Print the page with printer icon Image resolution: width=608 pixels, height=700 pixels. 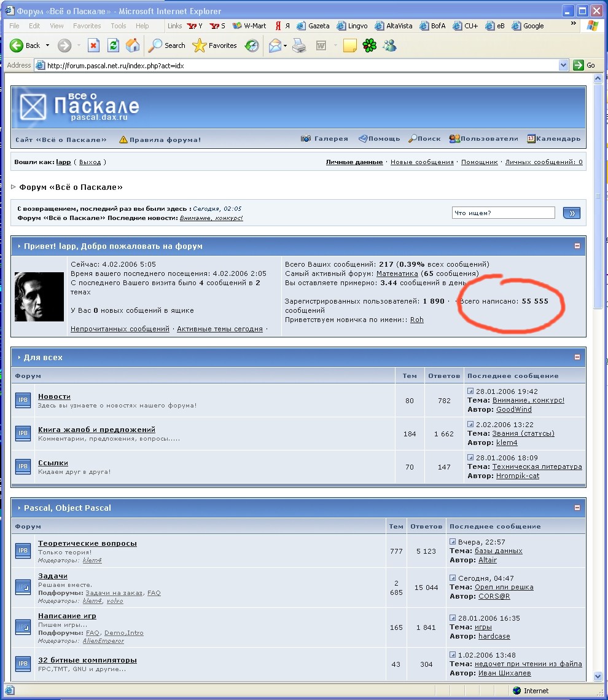click(x=299, y=45)
